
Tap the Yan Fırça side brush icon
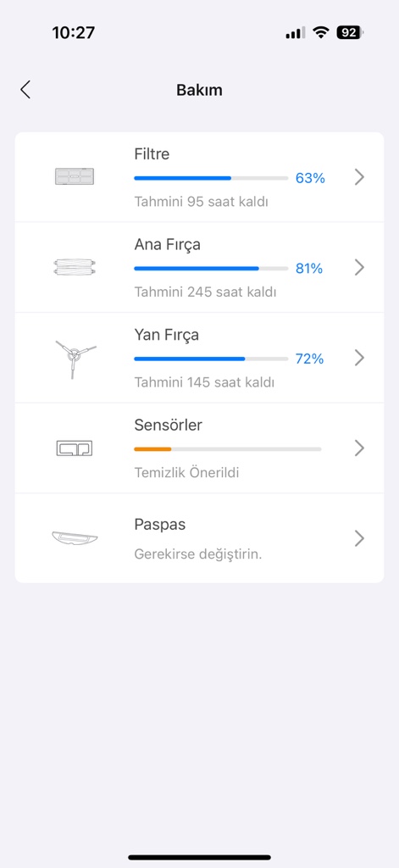75,359
